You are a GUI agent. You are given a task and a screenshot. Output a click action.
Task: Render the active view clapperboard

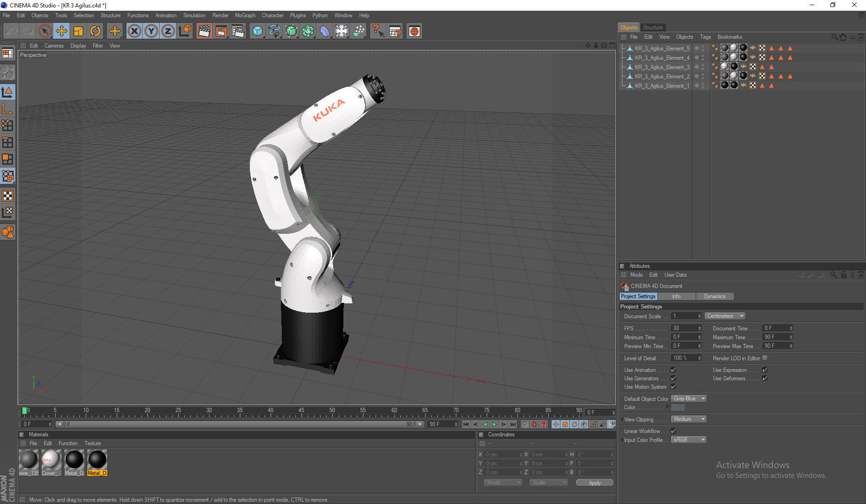pos(204,31)
